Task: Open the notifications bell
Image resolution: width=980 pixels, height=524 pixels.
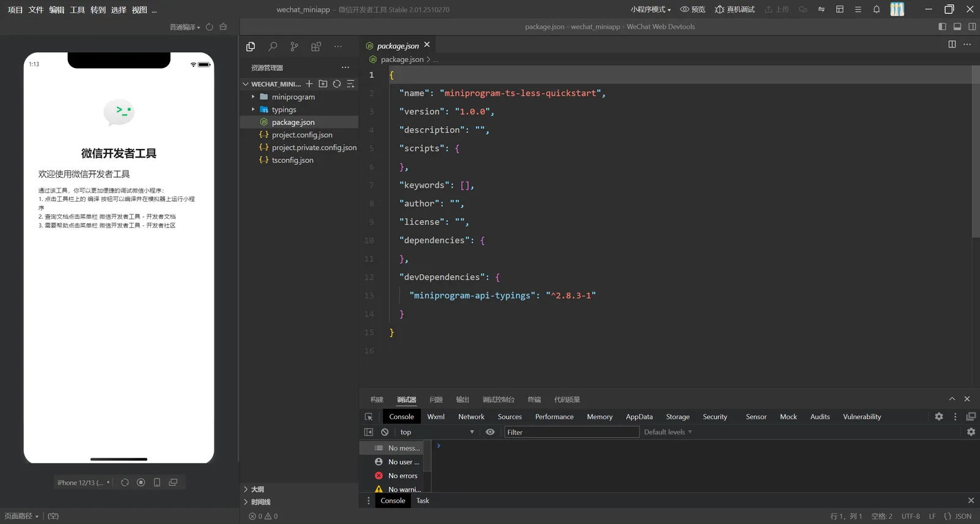Action: pos(876,9)
